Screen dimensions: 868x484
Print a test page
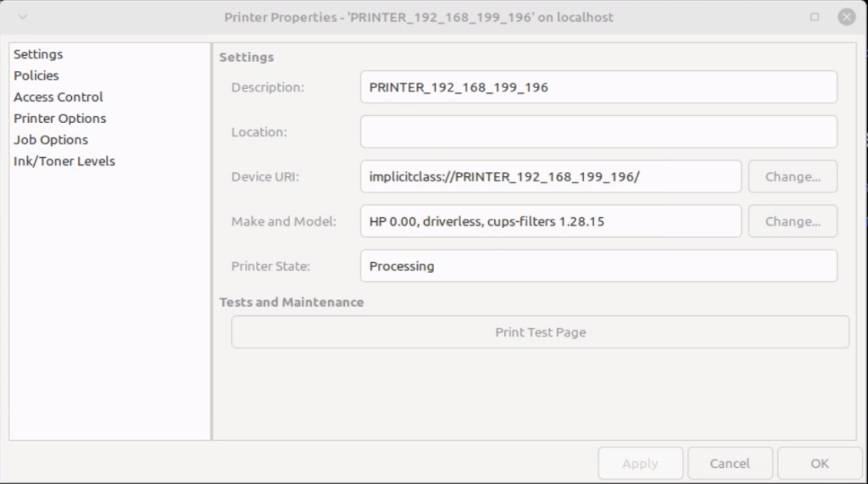pyautogui.click(x=540, y=332)
